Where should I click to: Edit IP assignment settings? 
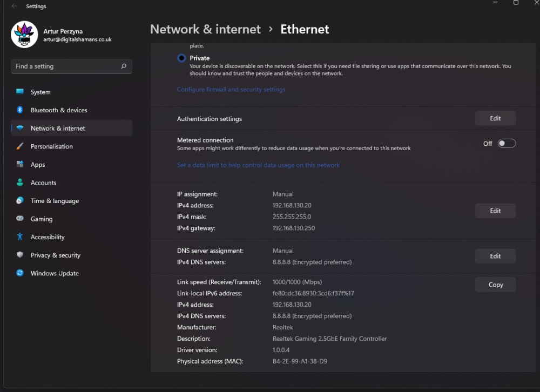495,211
